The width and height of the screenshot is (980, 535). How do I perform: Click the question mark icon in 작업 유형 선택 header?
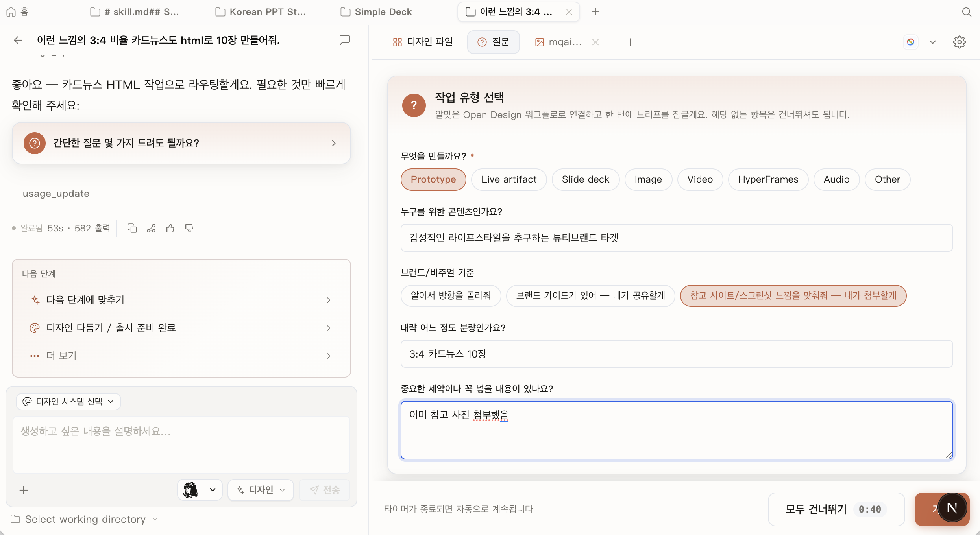click(x=414, y=105)
